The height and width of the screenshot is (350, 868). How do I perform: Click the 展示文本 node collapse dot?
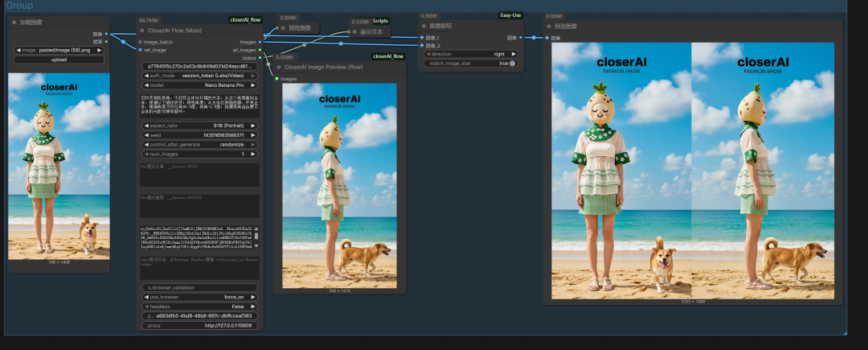pos(354,32)
